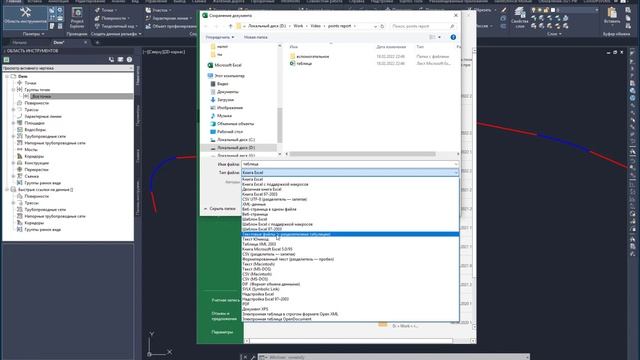Open the Свойства слоя layer properties button
This screenshot has height=360, width=640.
tap(519, 18)
